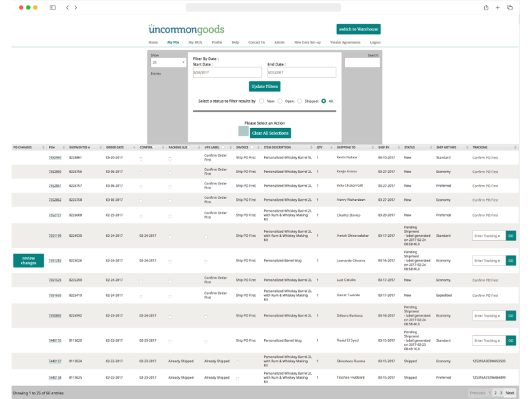Select 'Showing 1 to 25 of 66 entries' text
This screenshot has height=399, width=532.
(37, 393)
